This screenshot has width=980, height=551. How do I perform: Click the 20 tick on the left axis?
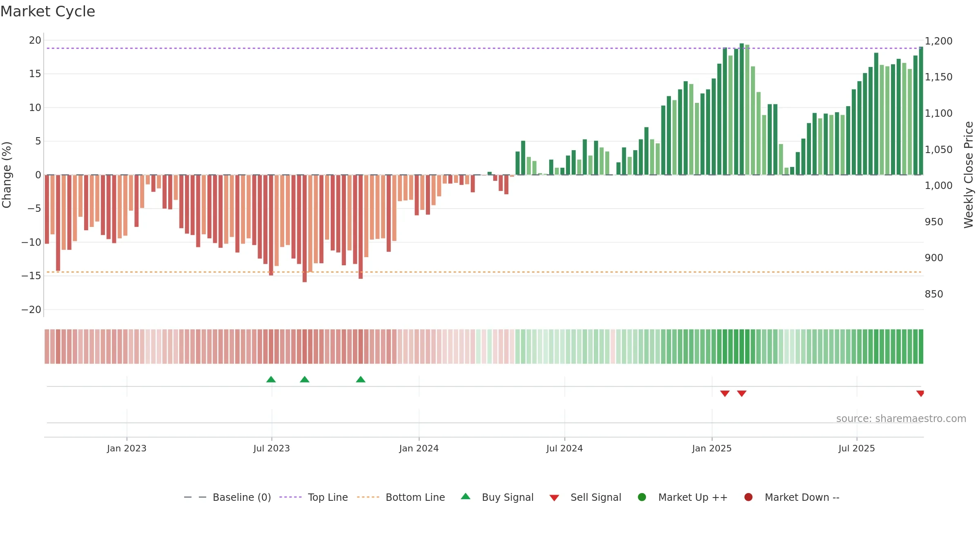point(35,40)
